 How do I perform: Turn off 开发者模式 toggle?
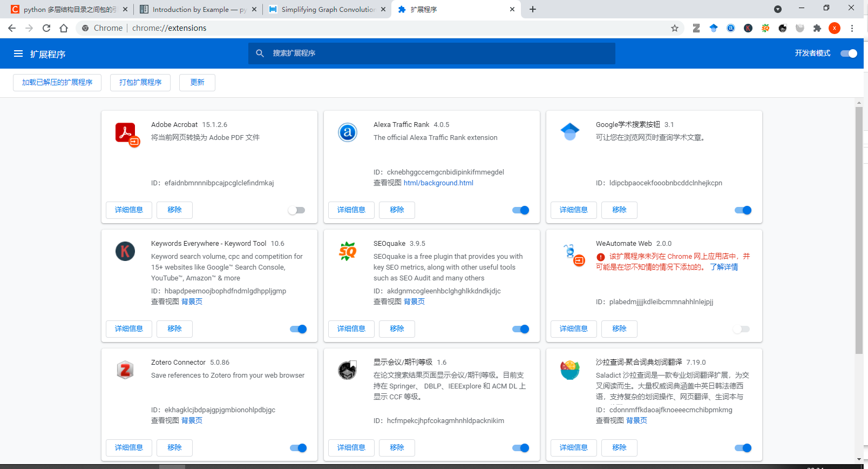(x=849, y=53)
